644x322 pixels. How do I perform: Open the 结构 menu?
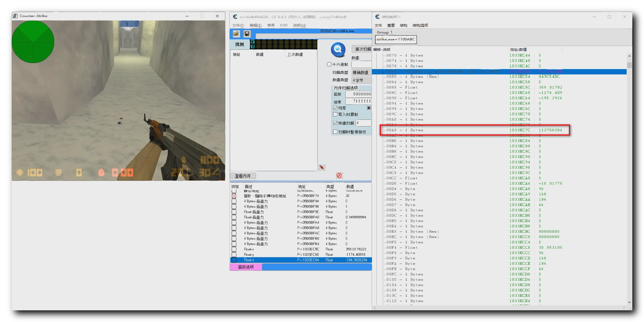404,25
